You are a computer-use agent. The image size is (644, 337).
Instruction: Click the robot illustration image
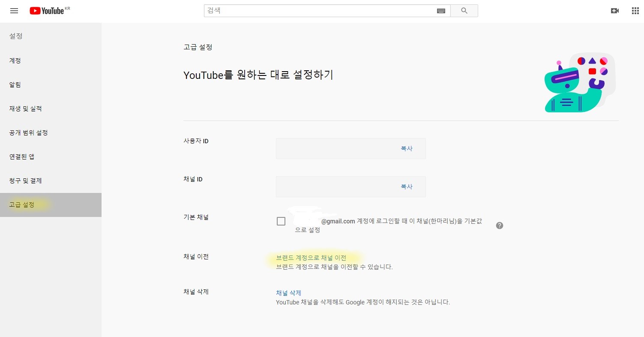tap(580, 83)
